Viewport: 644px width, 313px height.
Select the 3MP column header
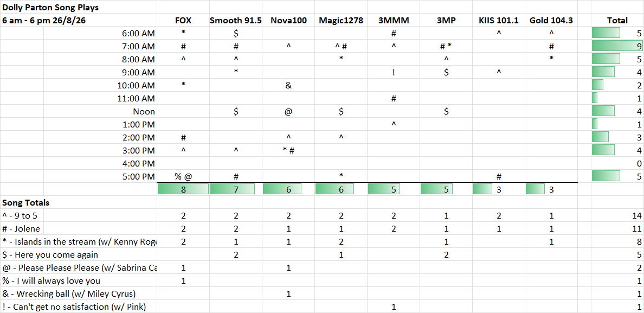coord(446,20)
